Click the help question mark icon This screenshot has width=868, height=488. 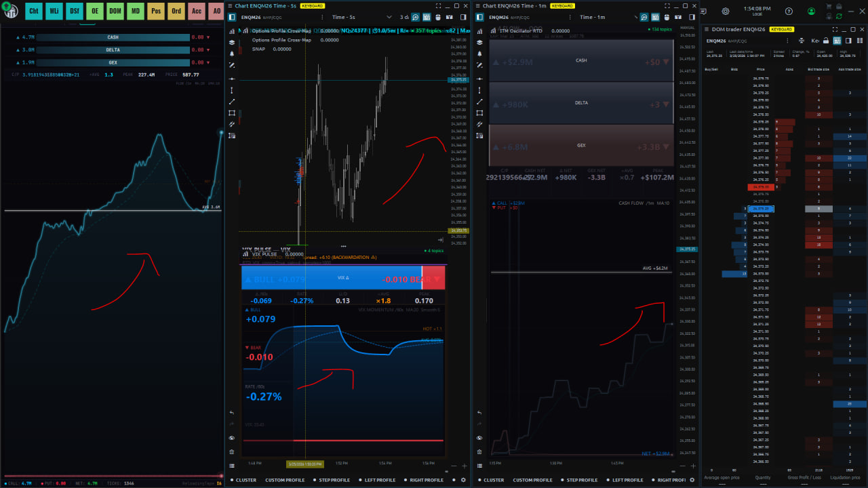point(789,11)
